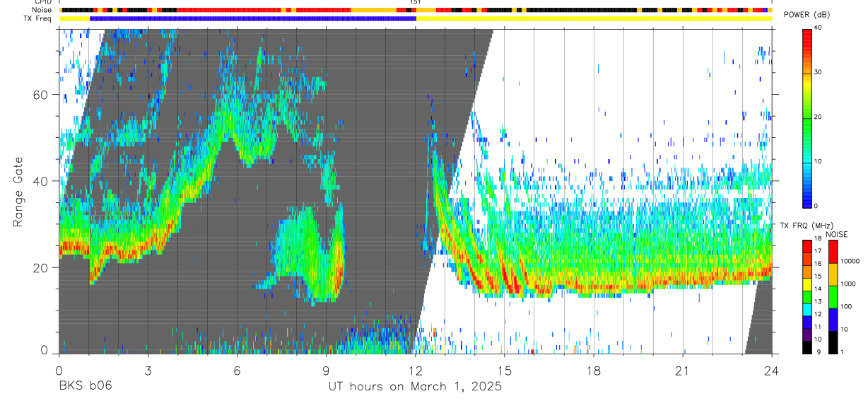
Task: Click the UT hours tick label 18
Action: [x=594, y=370]
